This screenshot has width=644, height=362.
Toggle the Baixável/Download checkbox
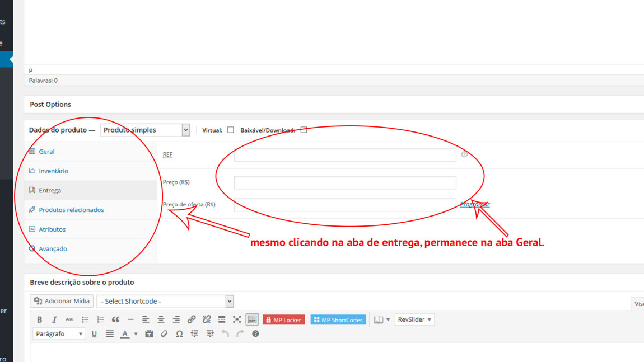(x=304, y=130)
